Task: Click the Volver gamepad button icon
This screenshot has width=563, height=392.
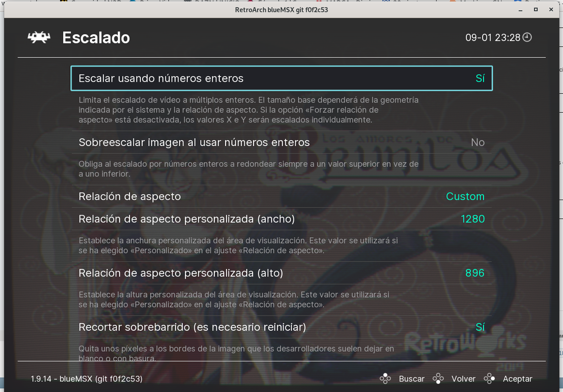Action: [x=438, y=379]
